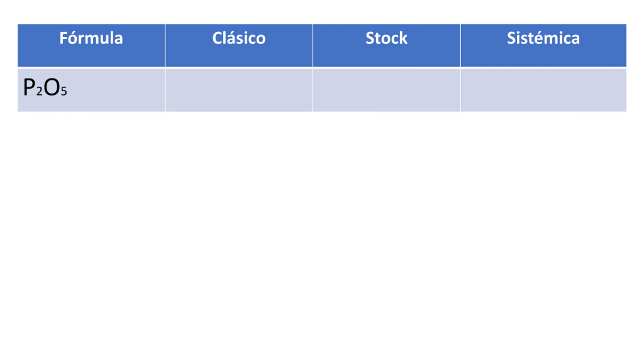Click the Clásico column header
This screenshot has width=644, height=362.
[239, 46]
